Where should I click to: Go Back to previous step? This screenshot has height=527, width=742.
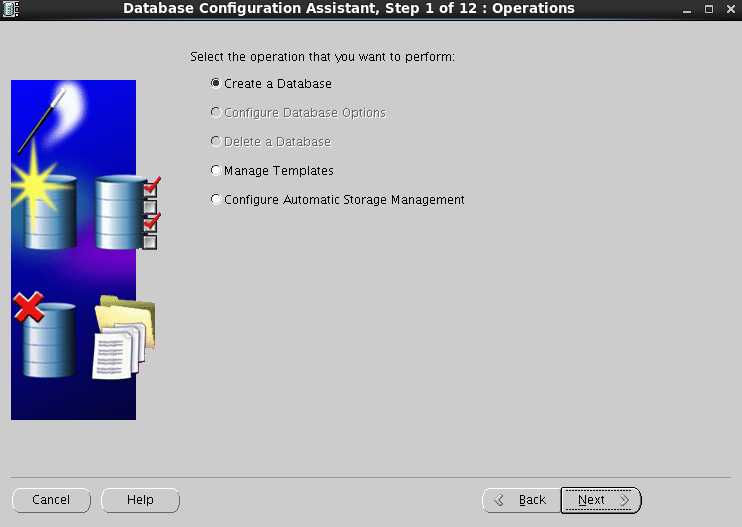tap(521, 500)
